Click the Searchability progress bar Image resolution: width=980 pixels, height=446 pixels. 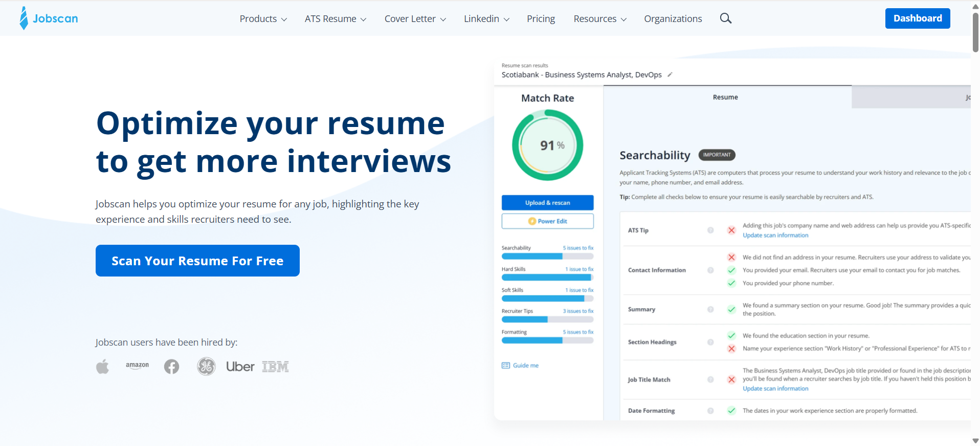click(x=547, y=256)
